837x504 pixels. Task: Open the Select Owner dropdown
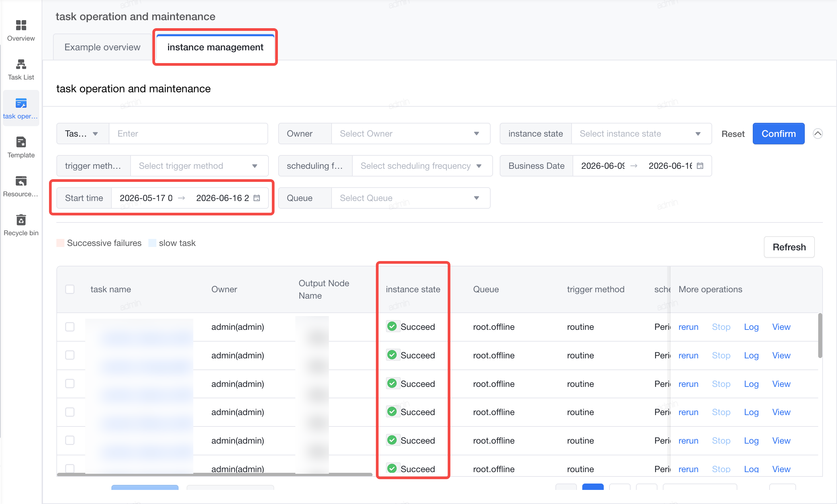[411, 134]
